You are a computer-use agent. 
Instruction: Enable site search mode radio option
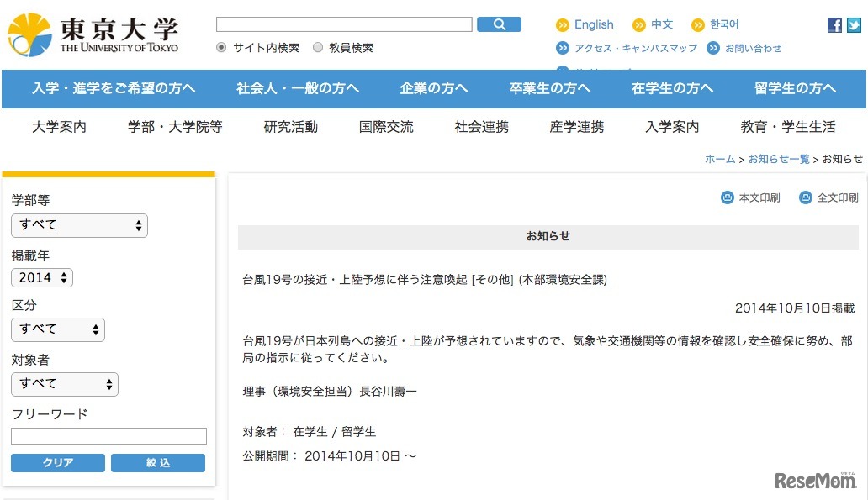[220, 48]
